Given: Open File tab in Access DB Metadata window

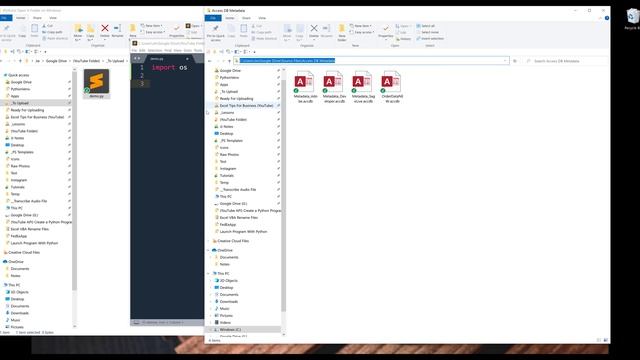Looking at the screenshot, I should [213, 18].
